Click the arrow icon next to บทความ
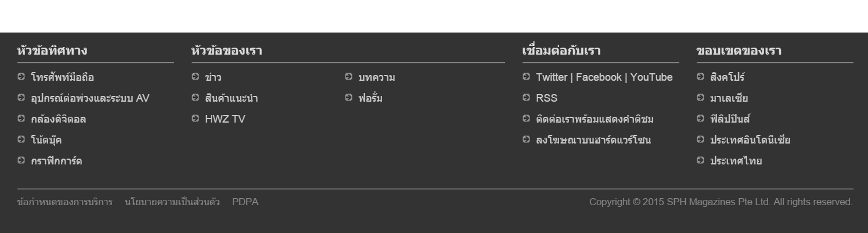 click(x=349, y=77)
